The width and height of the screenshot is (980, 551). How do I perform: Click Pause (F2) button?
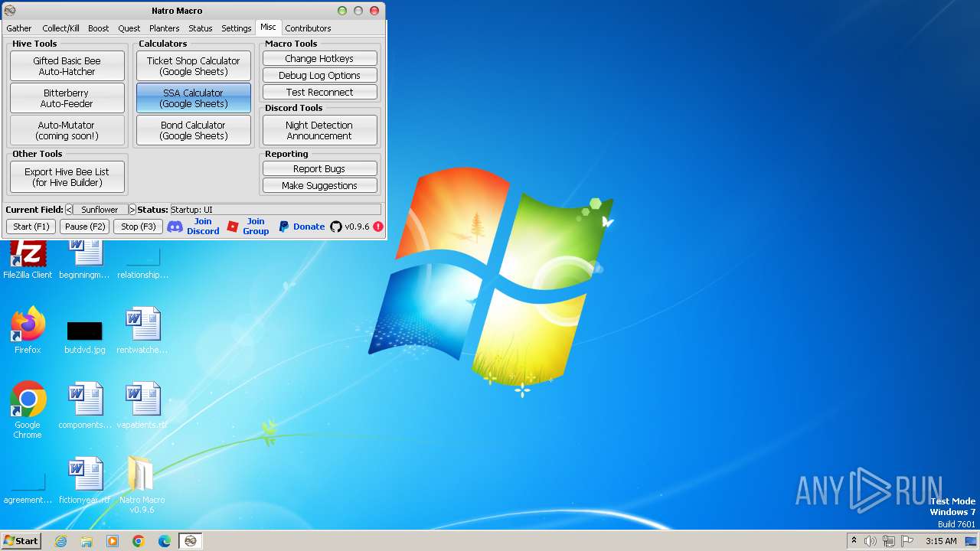point(85,227)
